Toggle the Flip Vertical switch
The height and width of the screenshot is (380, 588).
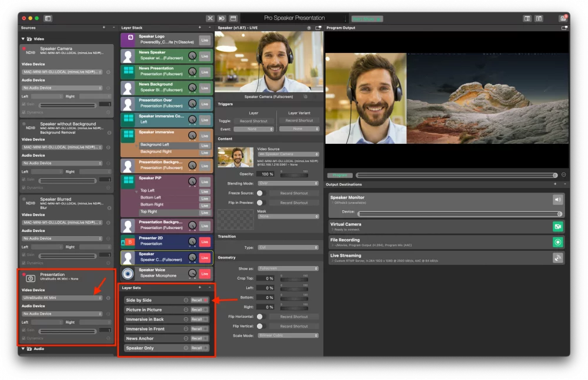click(261, 326)
